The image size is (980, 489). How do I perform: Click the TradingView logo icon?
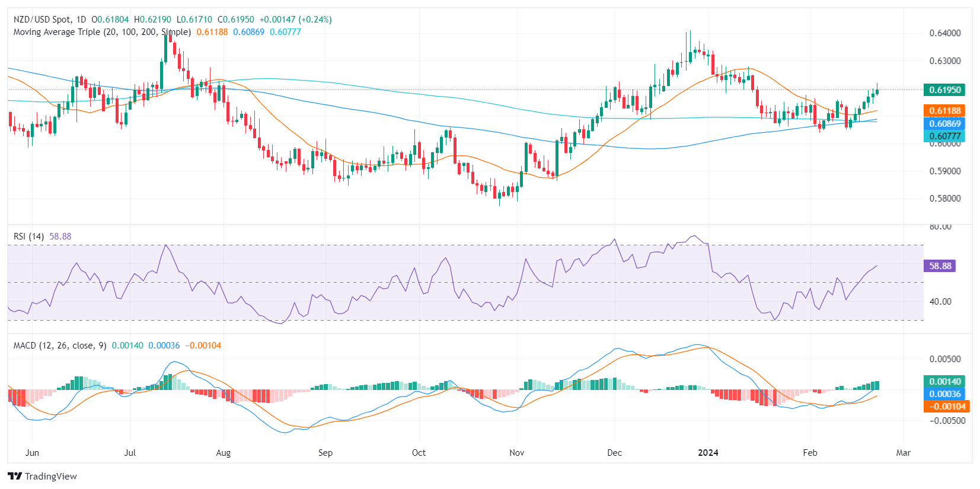click(x=15, y=476)
